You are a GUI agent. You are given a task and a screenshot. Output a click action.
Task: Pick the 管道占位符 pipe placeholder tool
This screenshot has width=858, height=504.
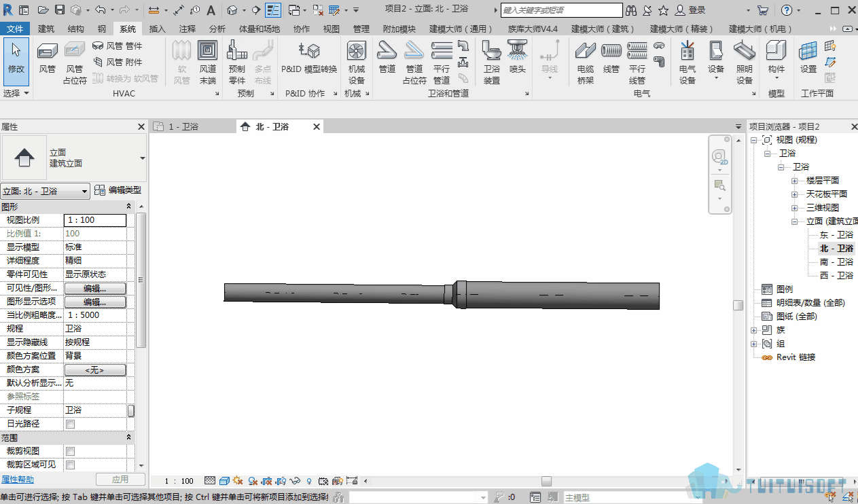(x=414, y=61)
